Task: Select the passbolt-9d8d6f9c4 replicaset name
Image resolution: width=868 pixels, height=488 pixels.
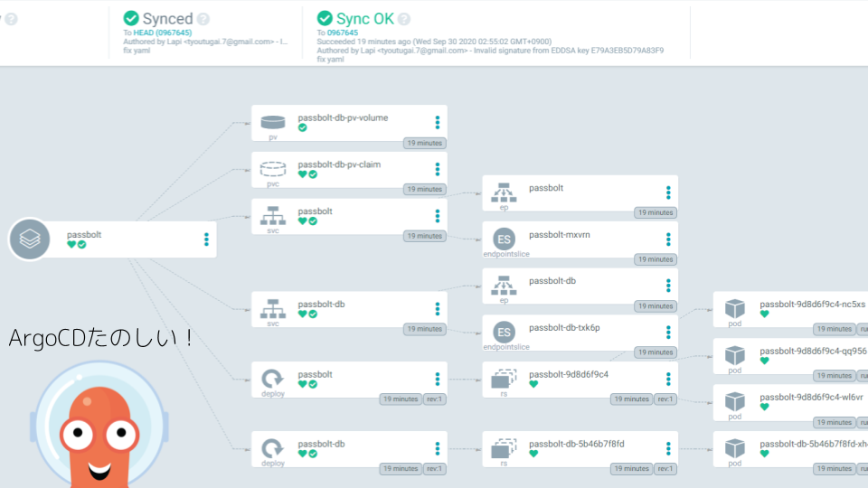Action: tap(569, 374)
